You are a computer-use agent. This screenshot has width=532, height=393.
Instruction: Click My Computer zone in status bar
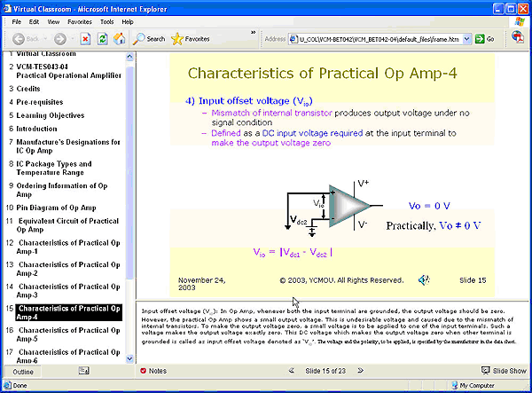pyautogui.click(x=473, y=386)
